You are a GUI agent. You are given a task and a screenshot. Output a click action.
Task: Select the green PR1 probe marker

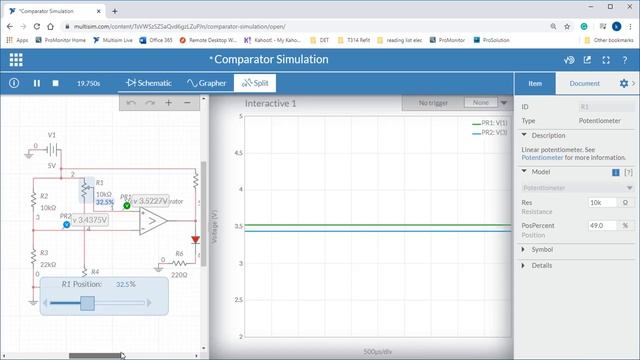[127, 206]
